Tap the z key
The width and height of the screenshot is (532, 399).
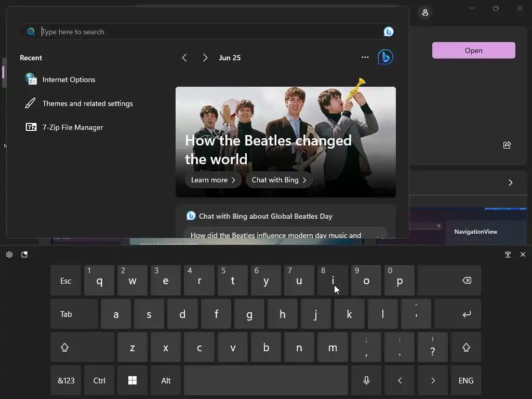coord(132,347)
